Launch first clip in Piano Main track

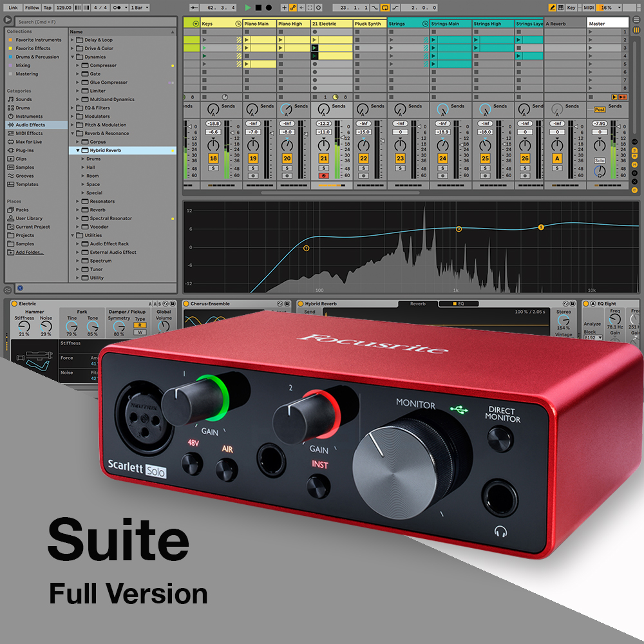tap(247, 40)
